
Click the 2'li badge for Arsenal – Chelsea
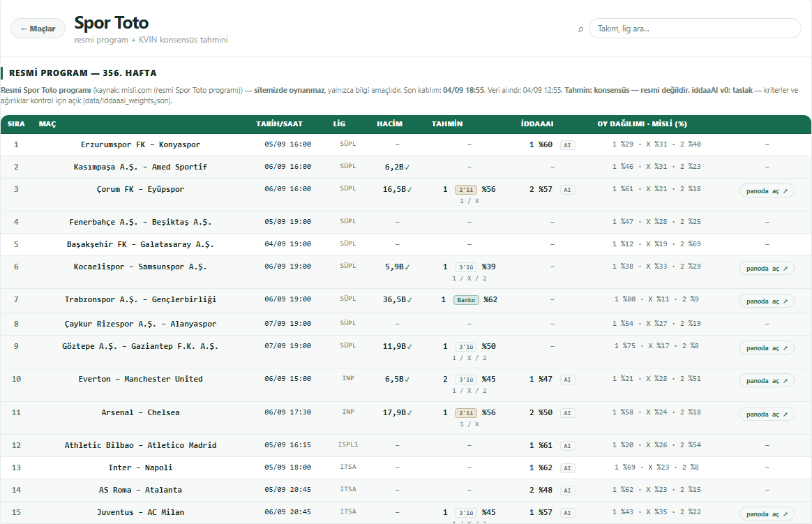466,412
